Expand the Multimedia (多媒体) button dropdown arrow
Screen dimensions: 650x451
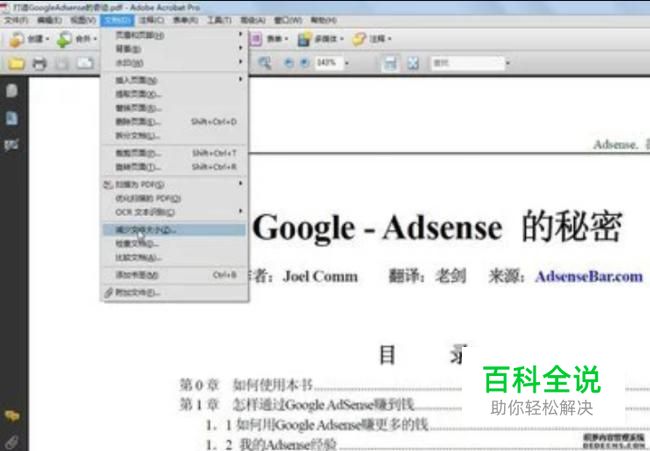[342, 39]
